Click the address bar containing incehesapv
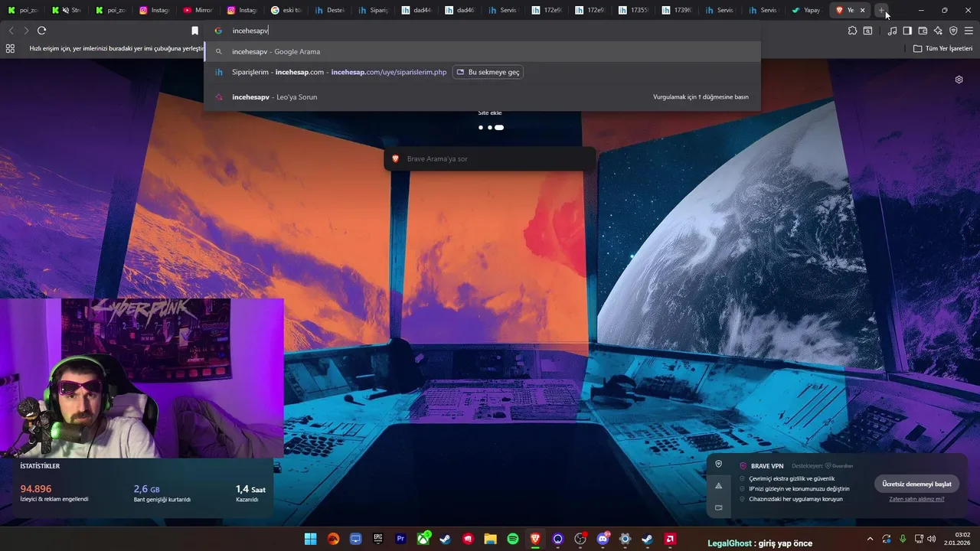 pos(482,31)
